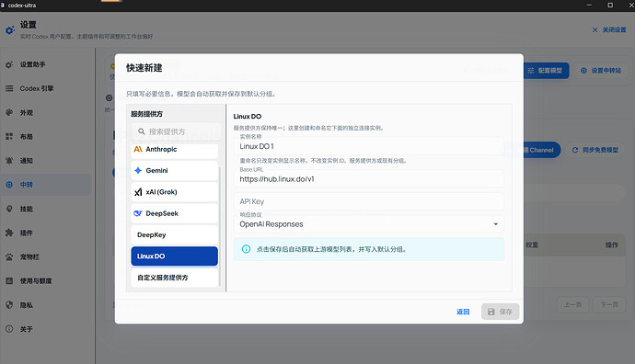The image size is (635, 364).
Task: Click the X icon next to 关闭设置
Action: pyautogui.click(x=595, y=30)
